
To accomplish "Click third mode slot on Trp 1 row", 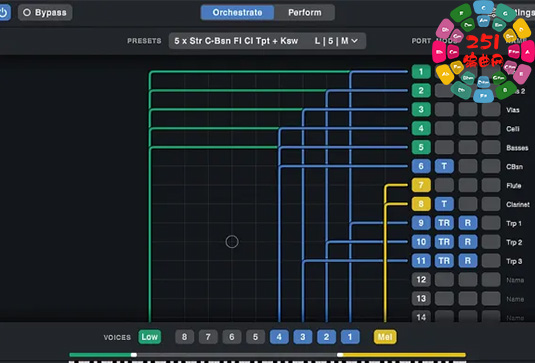I will pos(491,223).
